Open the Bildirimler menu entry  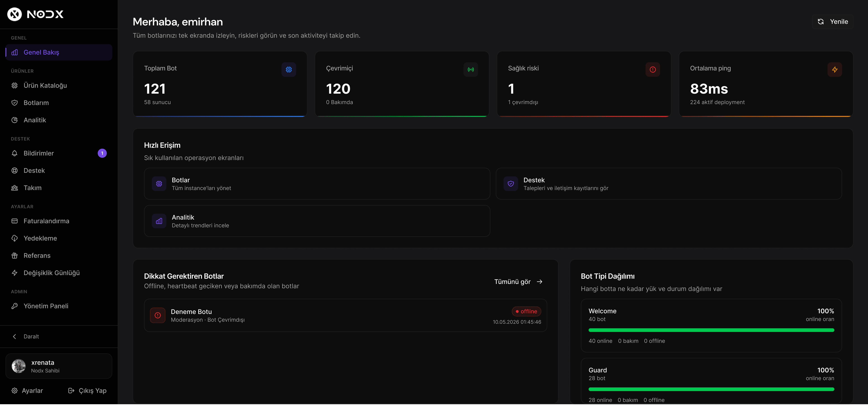click(59, 153)
